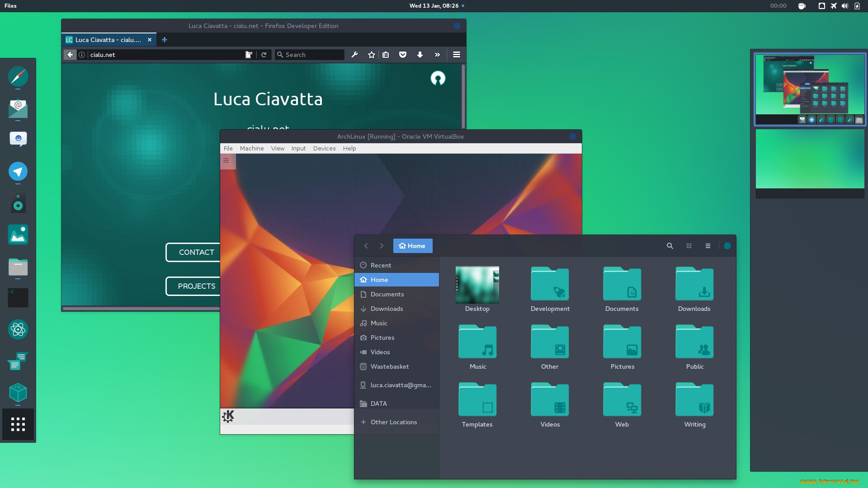
Task: Launch the music speaker app in dock
Action: 18,203
